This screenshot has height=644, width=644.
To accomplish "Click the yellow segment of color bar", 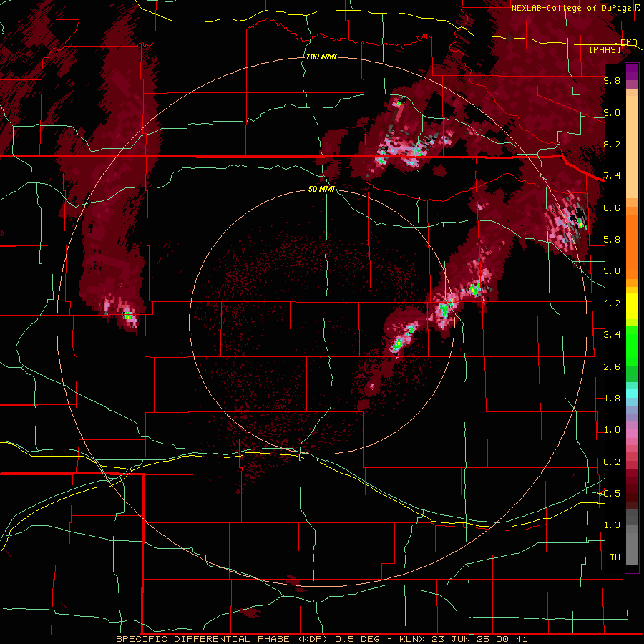I will (x=632, y=306).
